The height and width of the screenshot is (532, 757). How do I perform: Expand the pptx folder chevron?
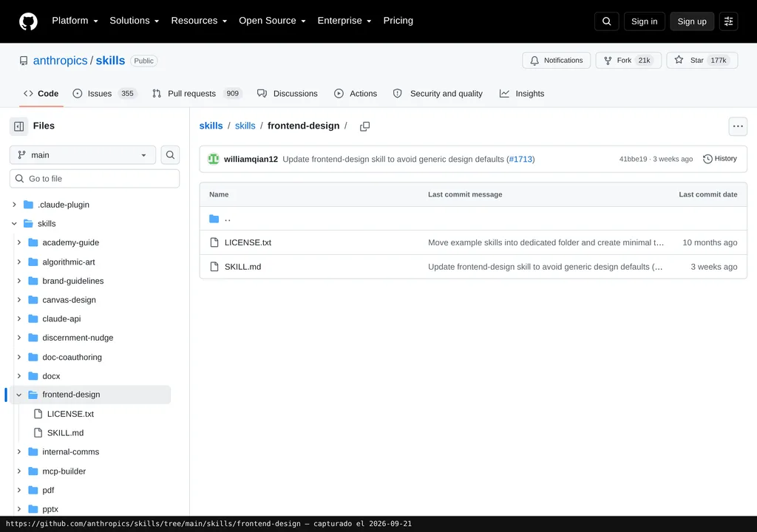[18, 509]
